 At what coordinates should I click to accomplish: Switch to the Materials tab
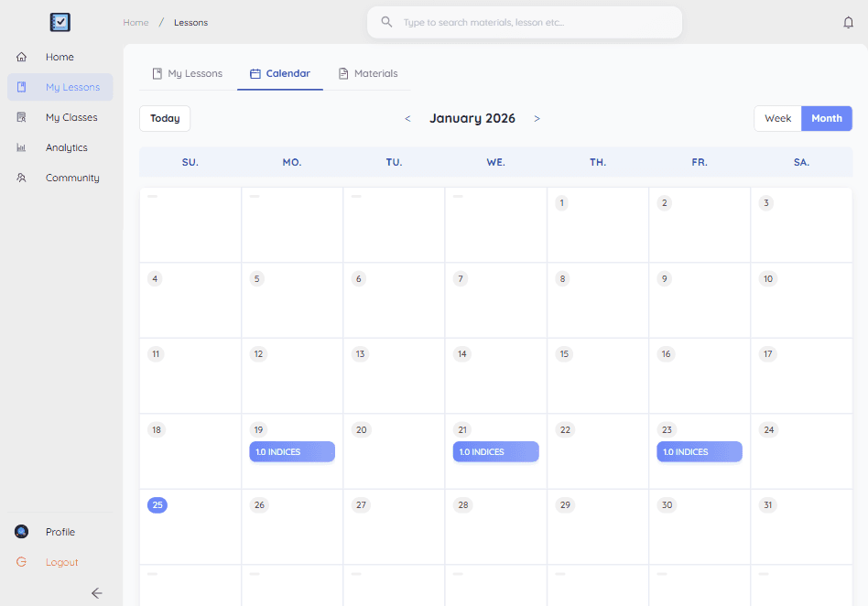coord(368,73)
